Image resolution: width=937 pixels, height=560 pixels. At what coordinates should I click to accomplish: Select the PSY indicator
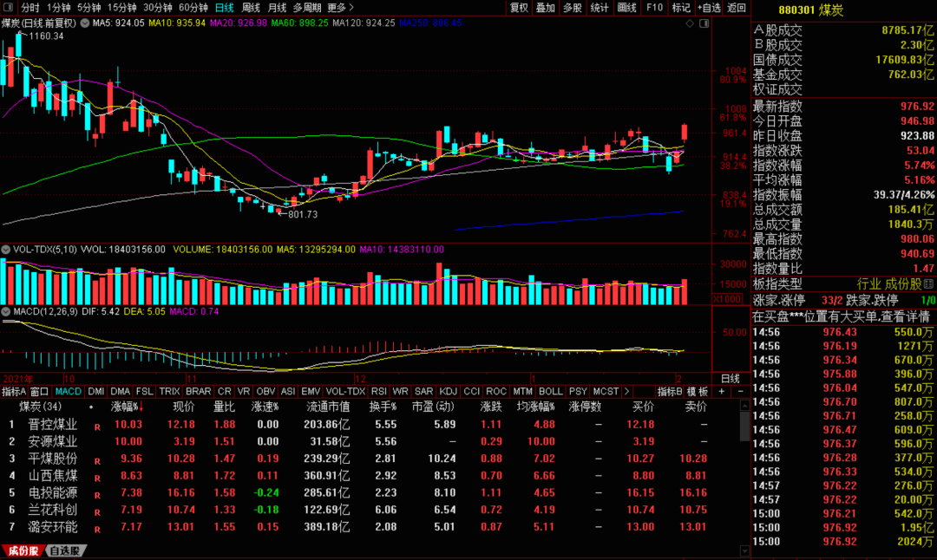[x=578, y=392]
